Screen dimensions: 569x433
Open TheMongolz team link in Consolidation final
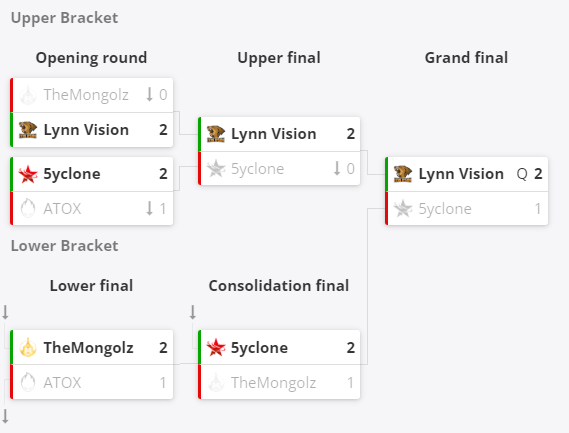274,383
